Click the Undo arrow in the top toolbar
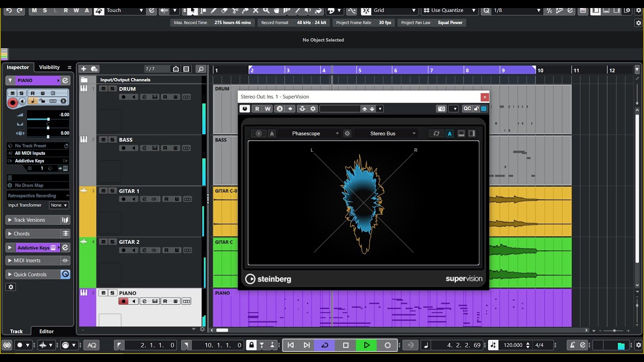The image size is (644, 362). [9, 10]
